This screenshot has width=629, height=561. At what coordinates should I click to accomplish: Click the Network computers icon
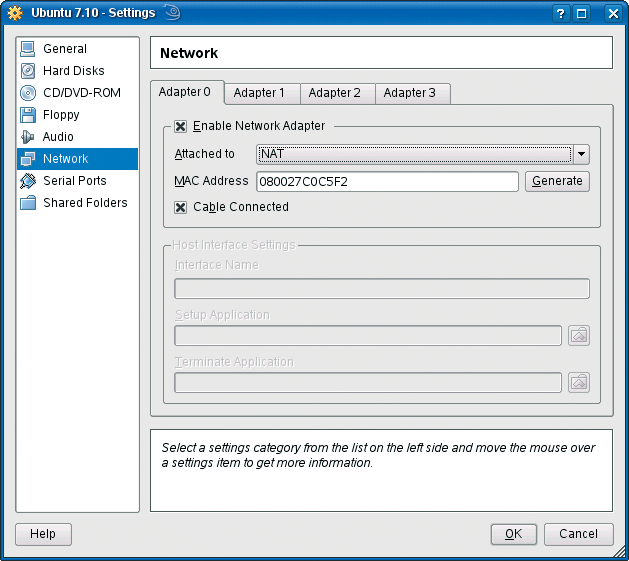[28, 159]
